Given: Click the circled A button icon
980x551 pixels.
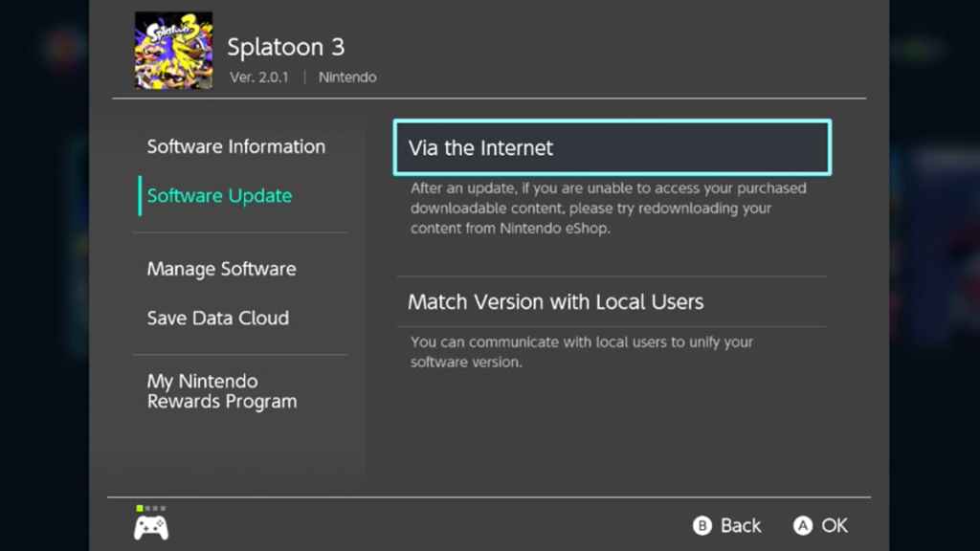Looking at the screenshot, I should point(802,525).
